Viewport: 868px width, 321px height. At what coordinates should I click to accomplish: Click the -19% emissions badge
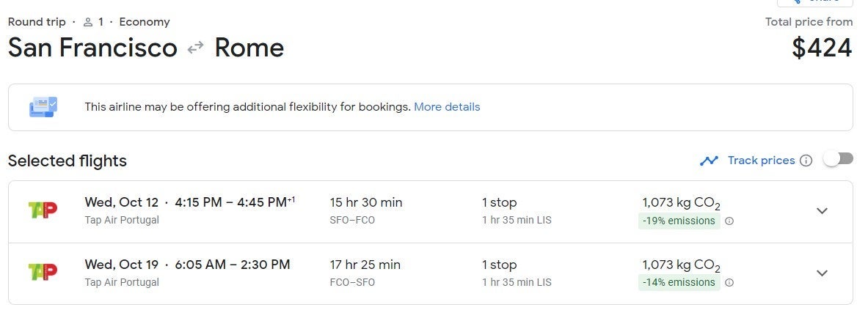click(679, 221)
